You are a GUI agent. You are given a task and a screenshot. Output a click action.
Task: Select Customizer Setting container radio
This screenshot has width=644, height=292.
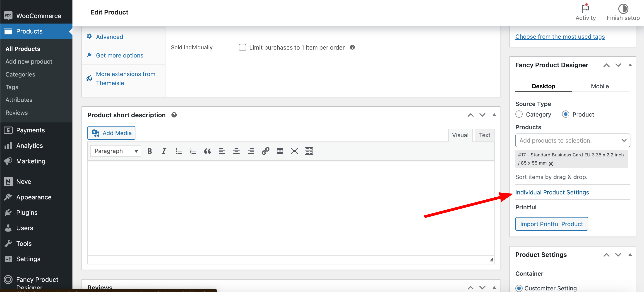point(519,288)
